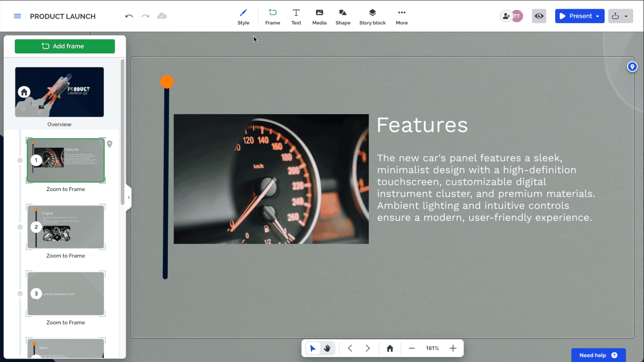The image size is (644, 362).
Task: Open the Shape tool
Action: (342, 17)
